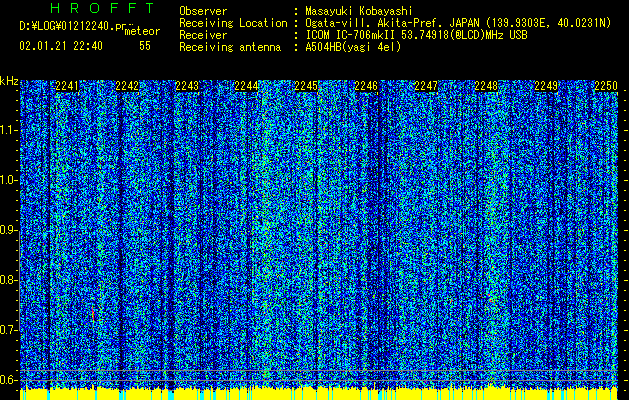Click the 2242 time marker

pyautogui.click(x=127, y=86)
